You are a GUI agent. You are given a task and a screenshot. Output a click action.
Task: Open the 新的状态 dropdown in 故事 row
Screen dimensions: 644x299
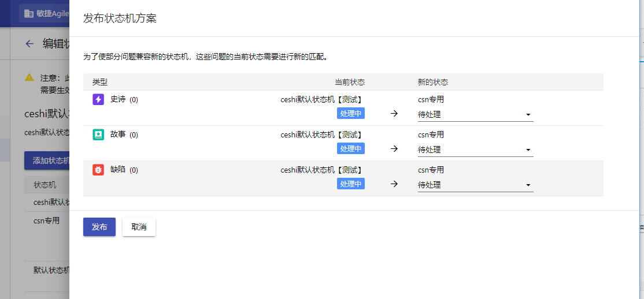pyautogui.click(x=476, y=149)
